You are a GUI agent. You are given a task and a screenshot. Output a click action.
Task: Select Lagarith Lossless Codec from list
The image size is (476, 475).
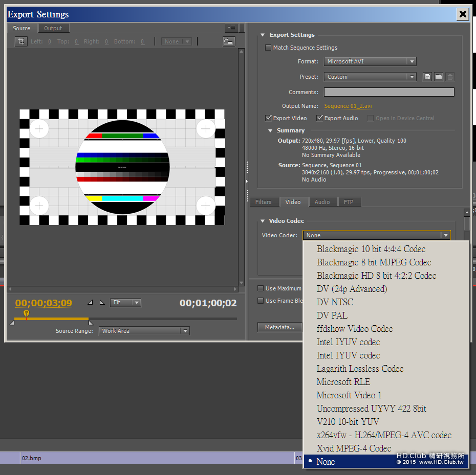[x=360, y=369]
